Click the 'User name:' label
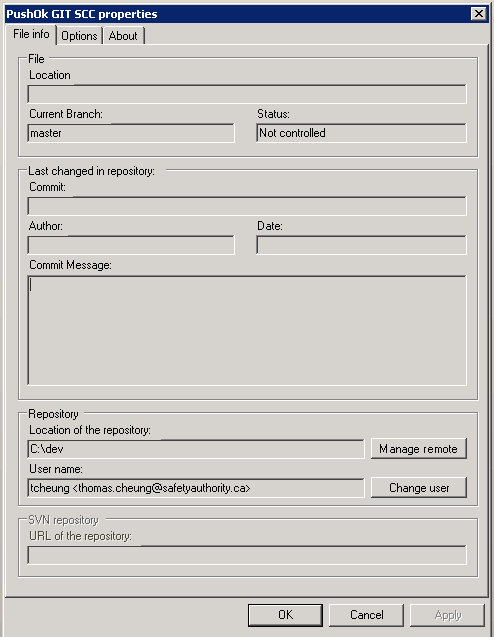 (56, 469)
